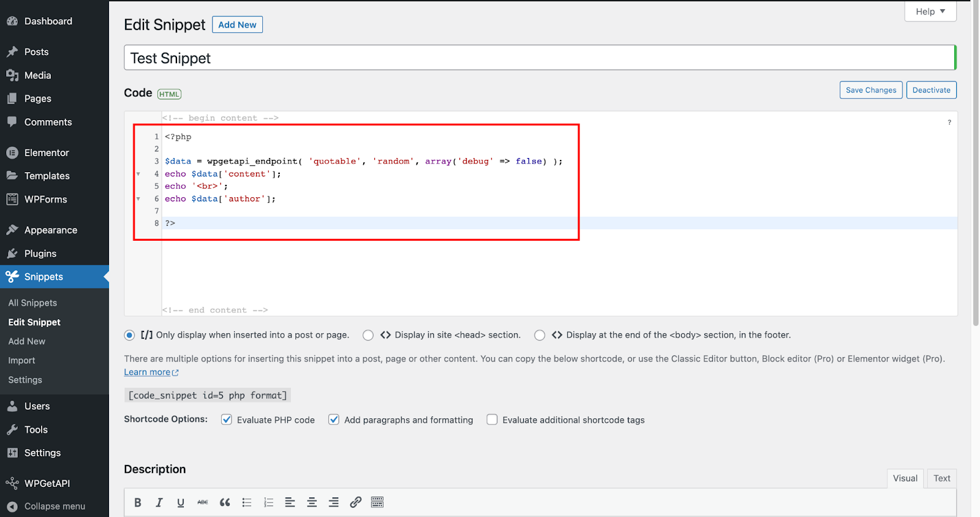Click the WPGetAPI network icon
Viewport: 980px width, 517px height.
[x=12, y=483]
